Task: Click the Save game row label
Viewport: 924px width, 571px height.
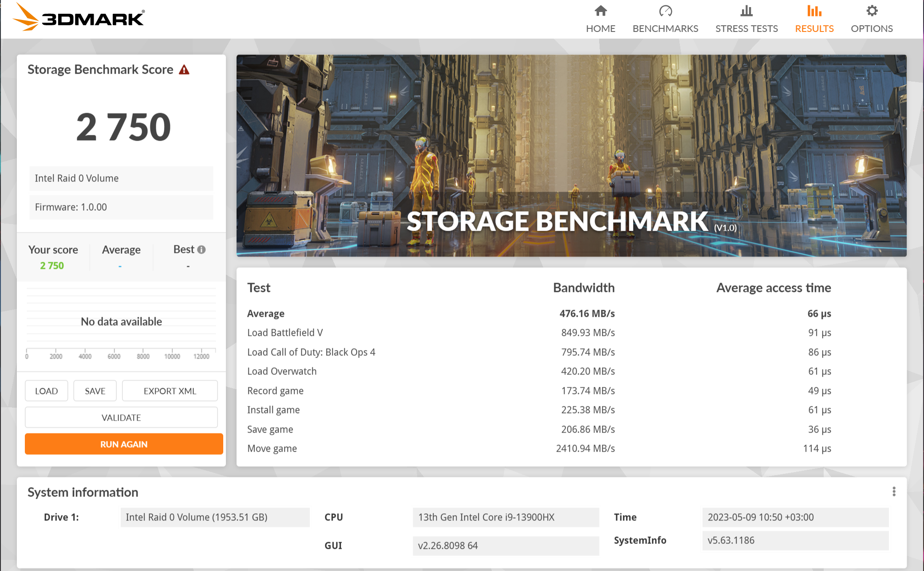Action: [270, 429]
